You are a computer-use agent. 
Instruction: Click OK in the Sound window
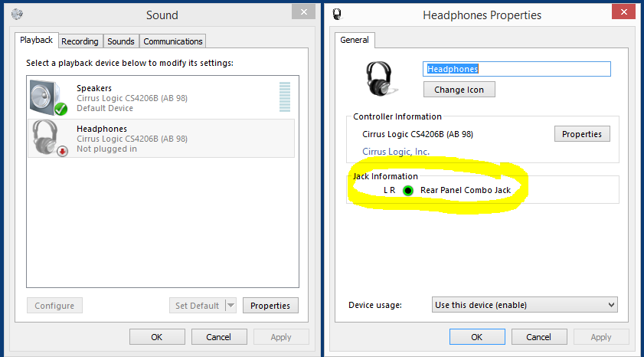pos(157,337)
